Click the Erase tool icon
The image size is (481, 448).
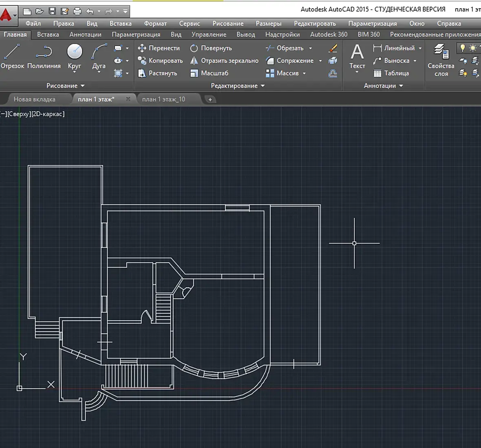point(333,48)
